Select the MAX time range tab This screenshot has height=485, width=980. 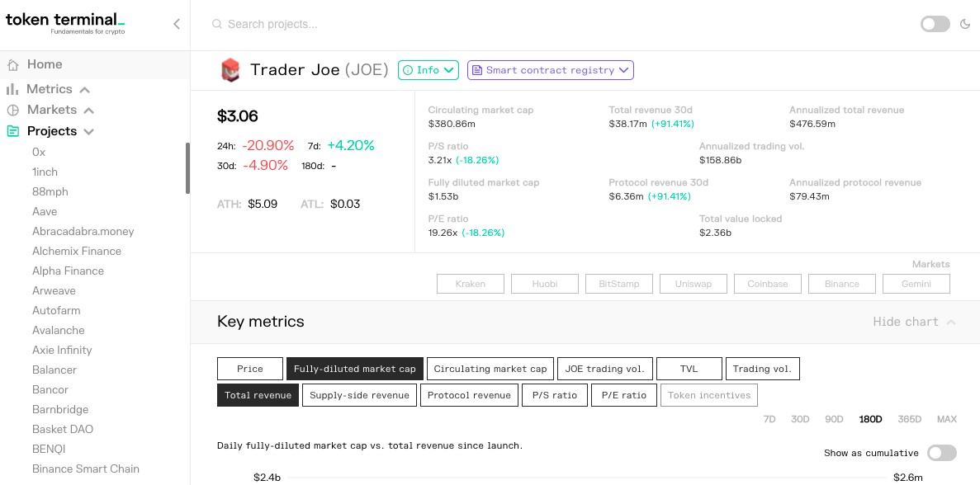pos(946,419)
